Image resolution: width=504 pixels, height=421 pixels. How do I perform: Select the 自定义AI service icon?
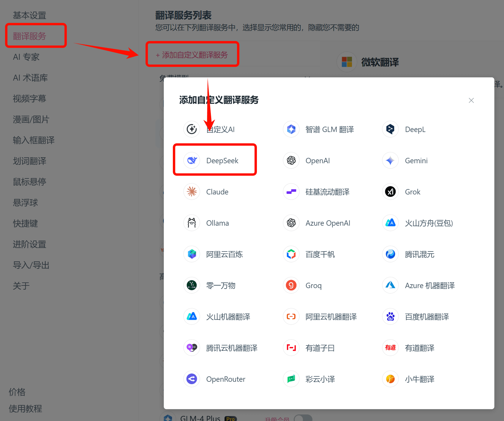(x=192, y=129)
